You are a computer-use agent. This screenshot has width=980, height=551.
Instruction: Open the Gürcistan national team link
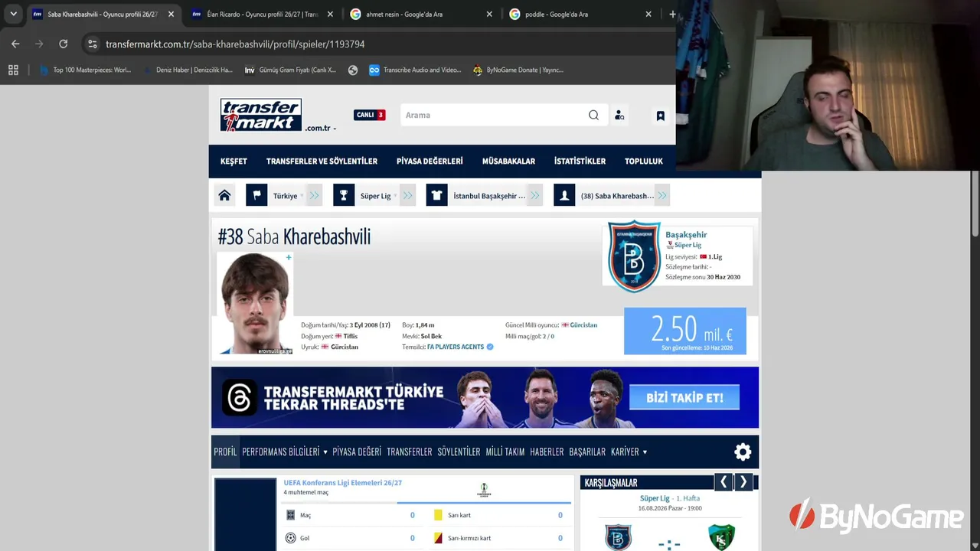[x=583, y=325]
